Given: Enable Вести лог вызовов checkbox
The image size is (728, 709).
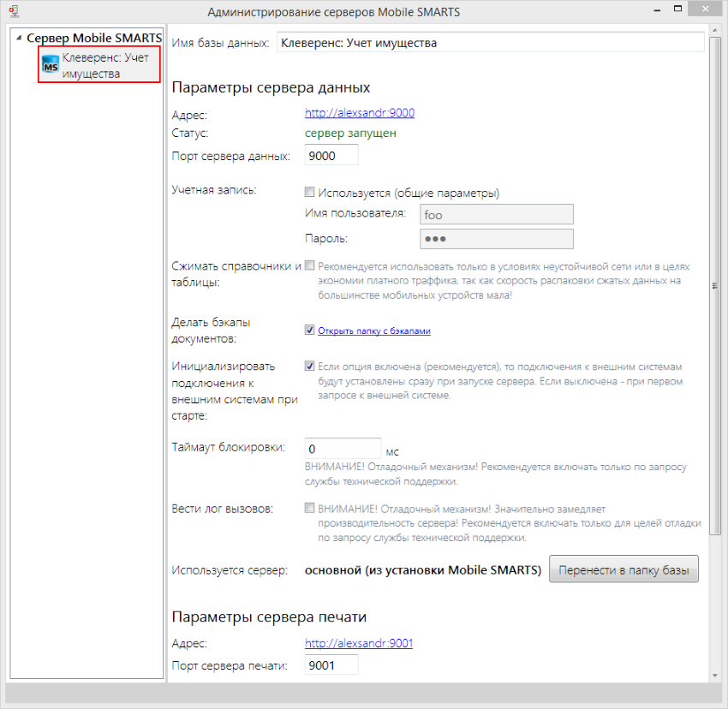Looking at the screenshot, I should 309,508.
